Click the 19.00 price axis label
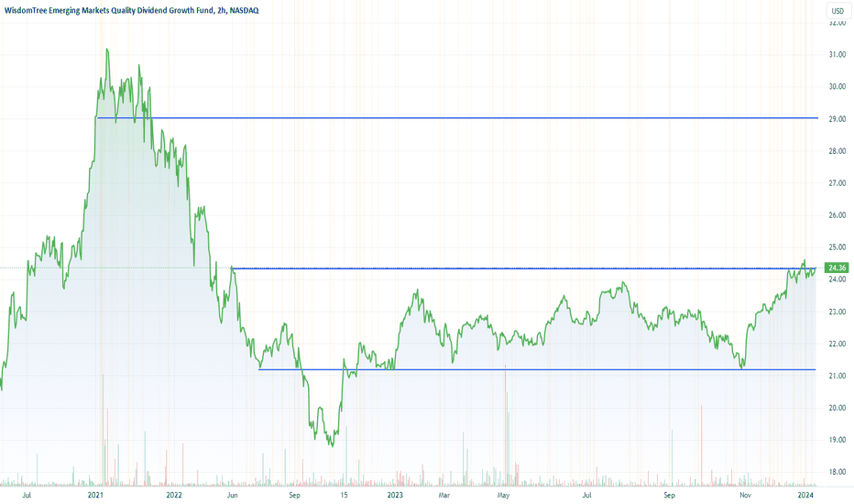This screenshot has width=854, height=504. click(838, 440)
